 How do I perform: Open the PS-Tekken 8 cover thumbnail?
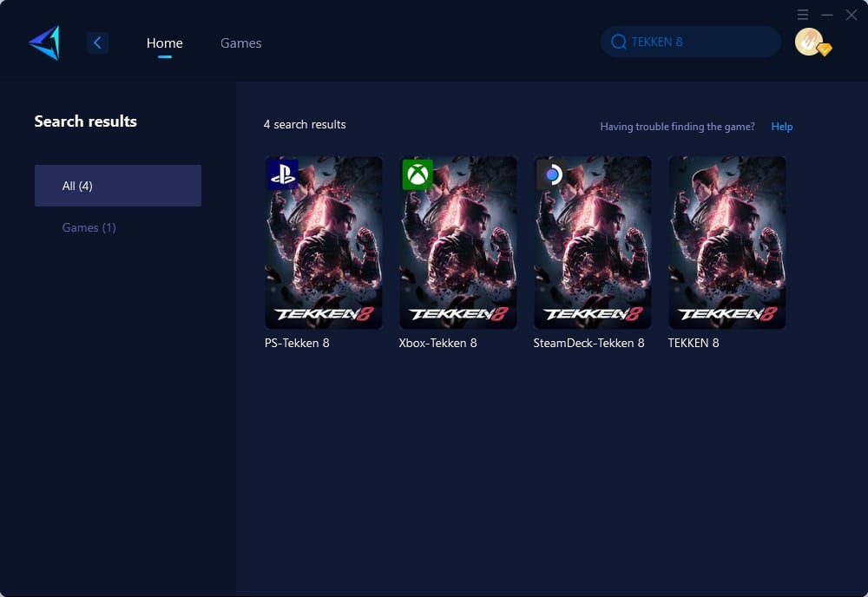(323, 243)
